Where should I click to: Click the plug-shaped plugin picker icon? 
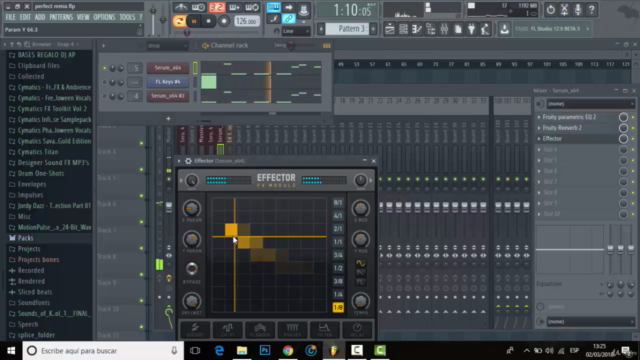pos(471,29)
